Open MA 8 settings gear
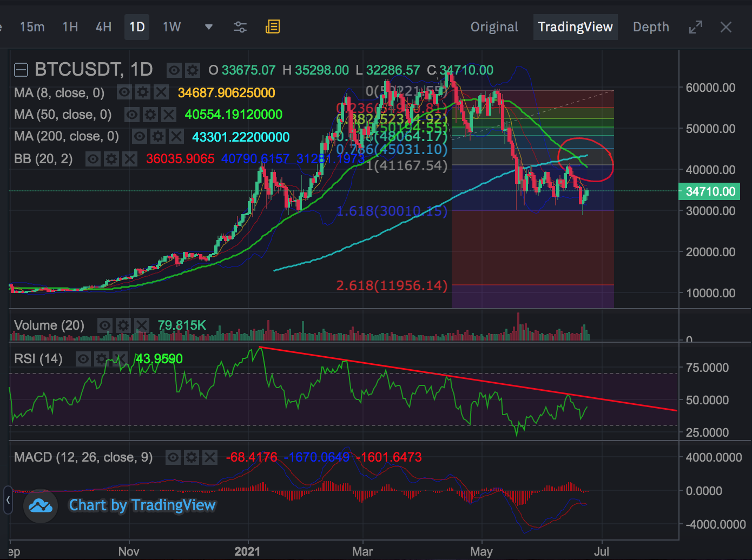This screenshot has height=560, width=752. 143,92
